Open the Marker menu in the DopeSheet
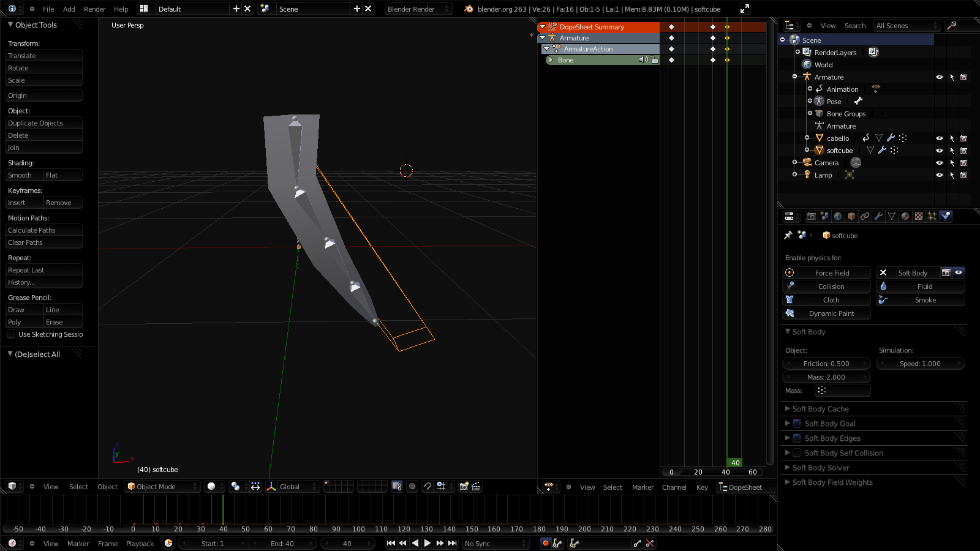The width and height of the screenshot is (980, 551). 643,487
